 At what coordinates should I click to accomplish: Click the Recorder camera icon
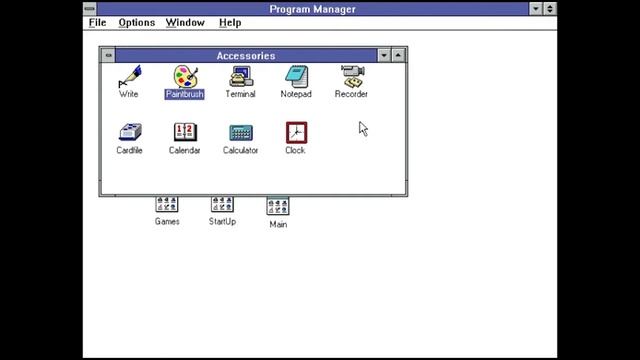click(352, 76)
